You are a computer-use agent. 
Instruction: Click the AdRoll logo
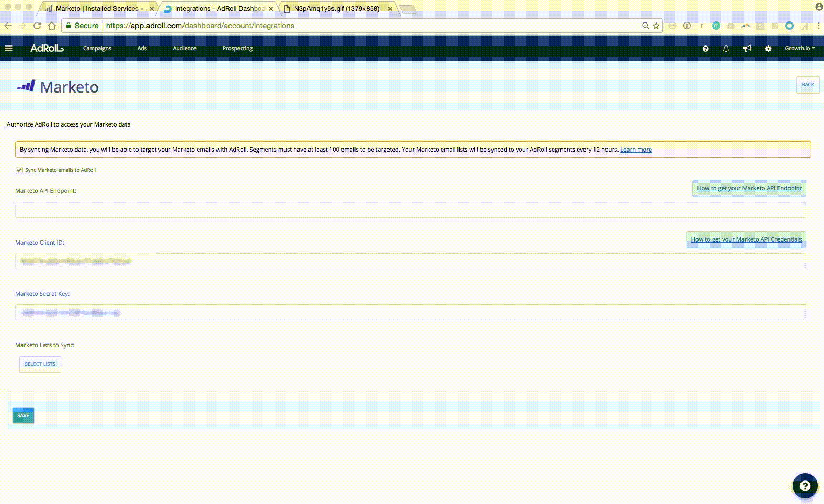click(47, 48)
